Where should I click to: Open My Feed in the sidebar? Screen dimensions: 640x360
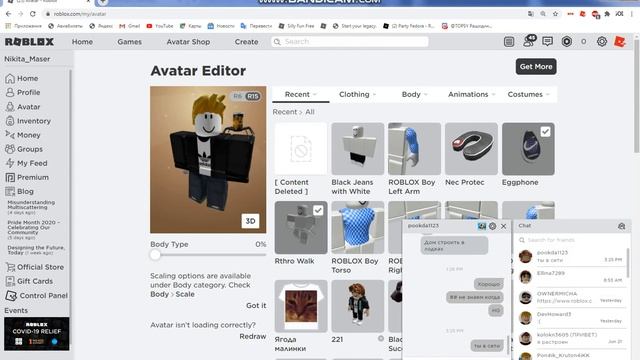point(27,163)
